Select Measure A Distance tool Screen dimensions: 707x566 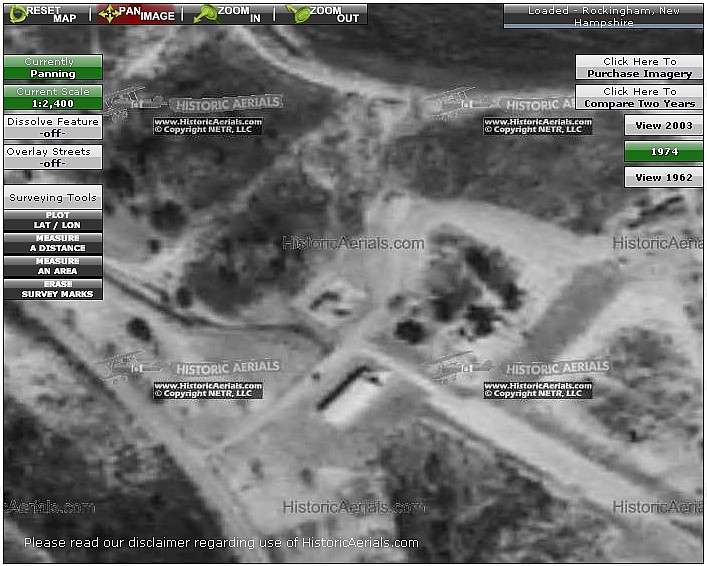(x=53, y=243)
